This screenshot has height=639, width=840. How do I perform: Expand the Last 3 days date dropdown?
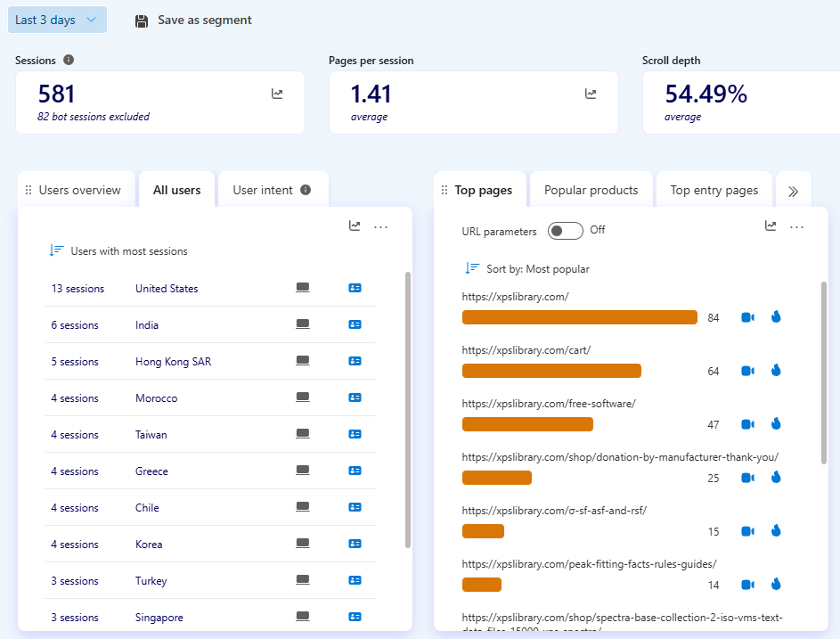tap(57, 20)
